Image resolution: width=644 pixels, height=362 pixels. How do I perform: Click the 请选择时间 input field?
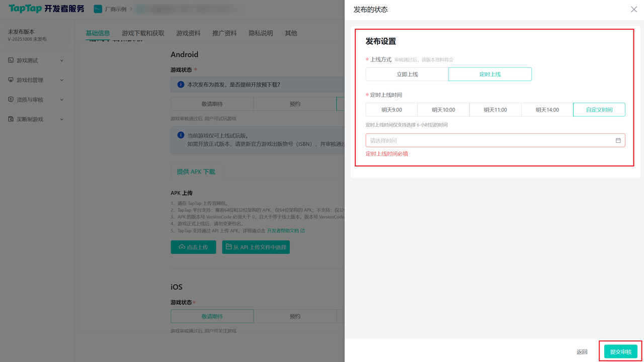click(x=488, y=141)
